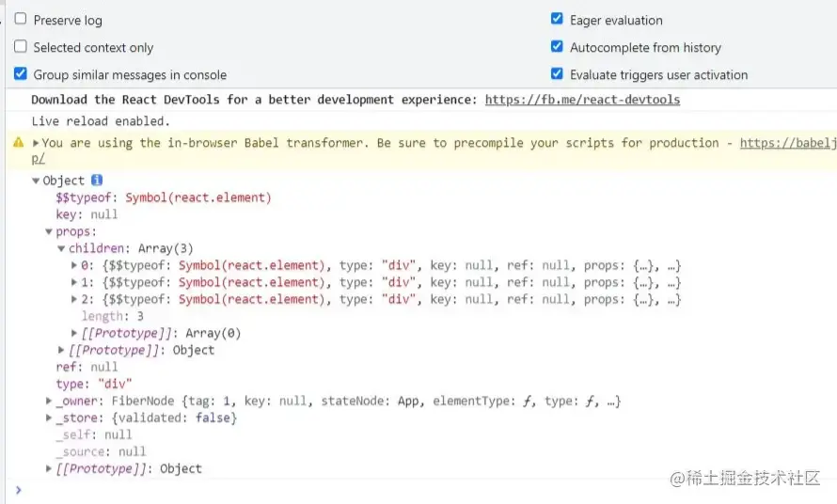The image size is (837, 504).
Task: Expand children array item 0
Action: click(x=74, y=265)
